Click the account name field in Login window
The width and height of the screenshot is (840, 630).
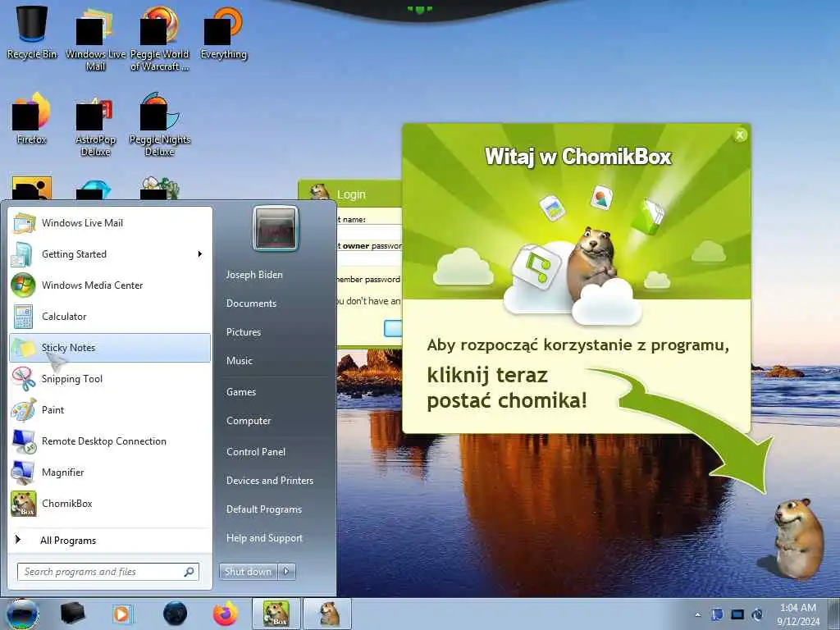click(370, 232)
